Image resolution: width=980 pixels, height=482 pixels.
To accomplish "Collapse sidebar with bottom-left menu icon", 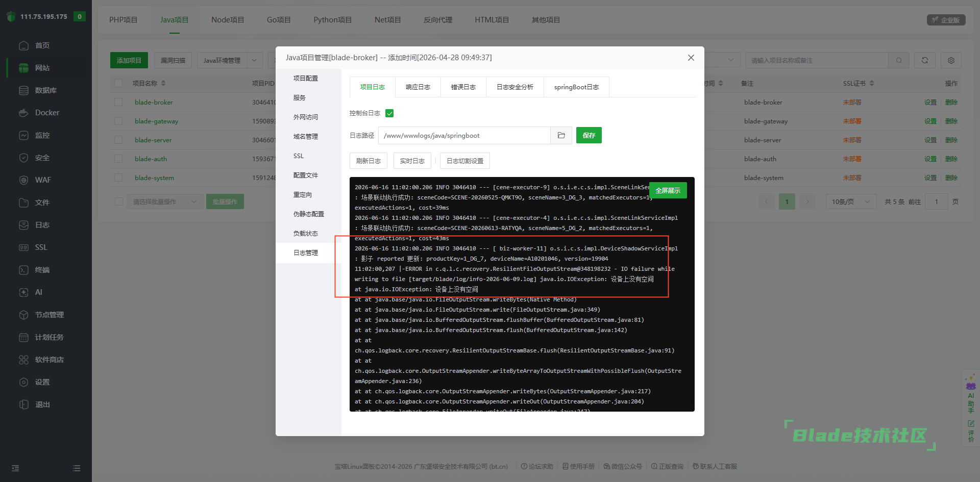I will click(x=15, y=468).
